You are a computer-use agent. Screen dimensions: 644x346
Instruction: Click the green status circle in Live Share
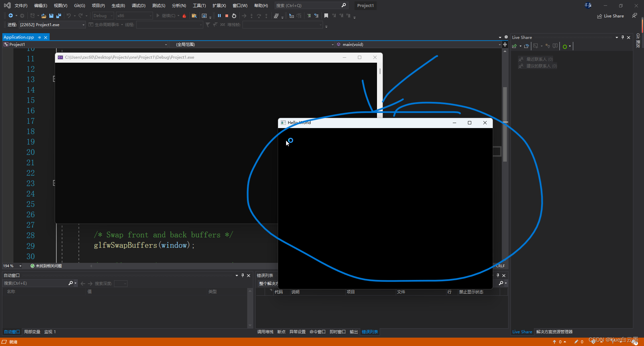click(565, 47)
